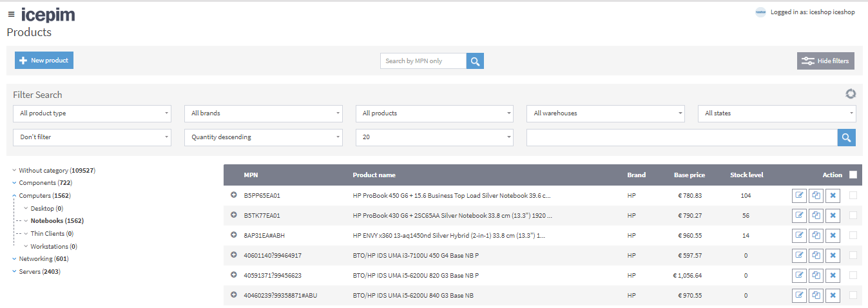This screenshot has width=868, height=308.
Task: Copy product B5TK77EA01 using duplicate icon
Action: coord(816,216)
